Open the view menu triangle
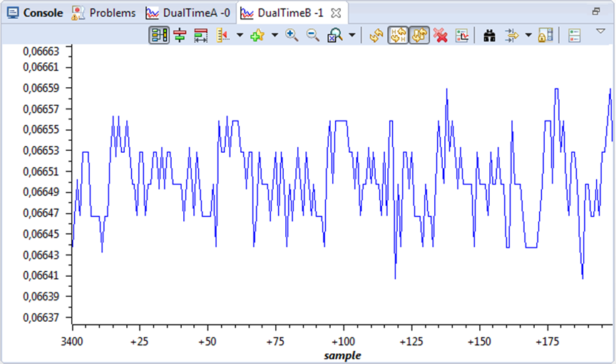Screen dimensions: 616x364 (x=601, y=31)
